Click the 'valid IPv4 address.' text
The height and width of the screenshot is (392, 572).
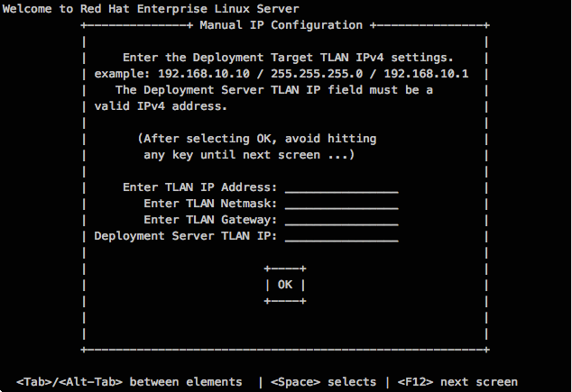pos(161,106)
